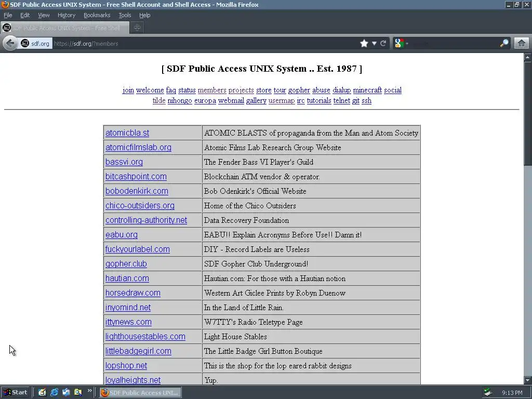Open bassvi.org link

click(x=124, y=162)
